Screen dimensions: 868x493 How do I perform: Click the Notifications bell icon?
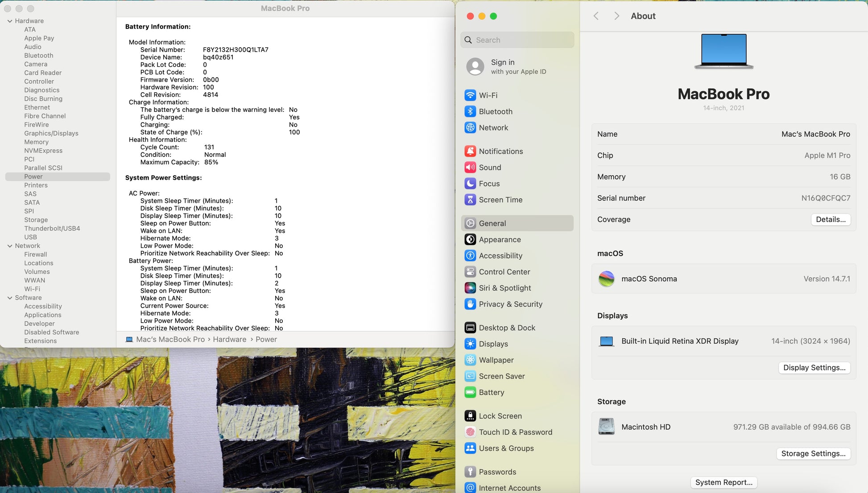(x=470, y=151)
